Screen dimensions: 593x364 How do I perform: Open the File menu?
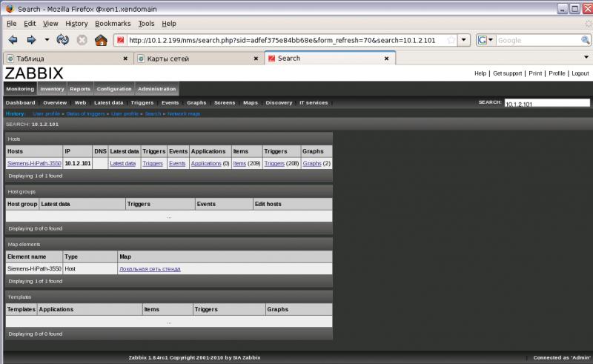(x=11, y=24)
